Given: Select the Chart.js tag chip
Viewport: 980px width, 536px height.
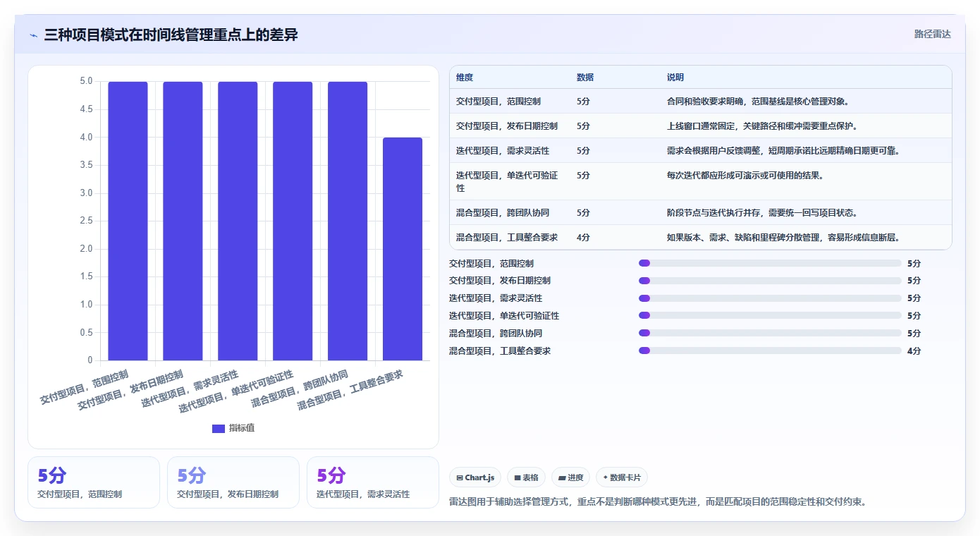Looking at the screenshot, I should coord(475,477).
